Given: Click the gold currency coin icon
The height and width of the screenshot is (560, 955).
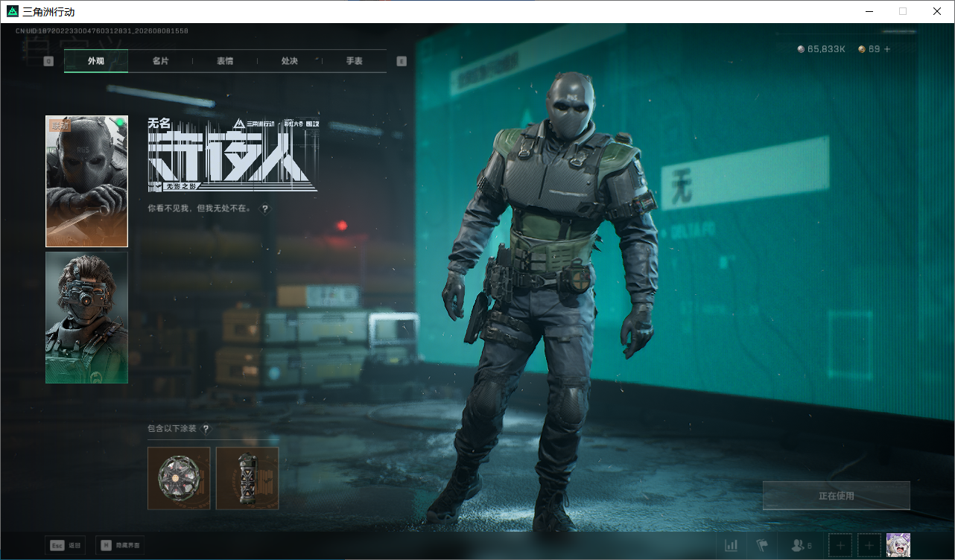Looking at the screenshot, I should click(862, 49).
